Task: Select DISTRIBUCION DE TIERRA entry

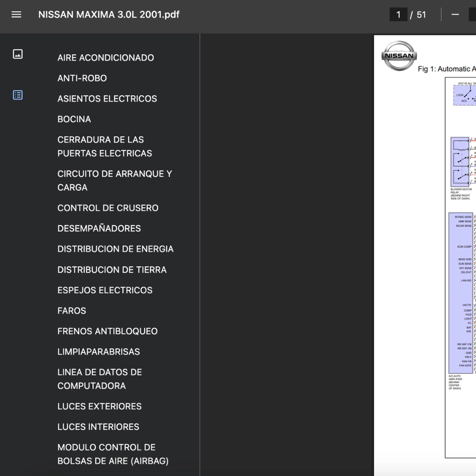Action: [112, 270]
